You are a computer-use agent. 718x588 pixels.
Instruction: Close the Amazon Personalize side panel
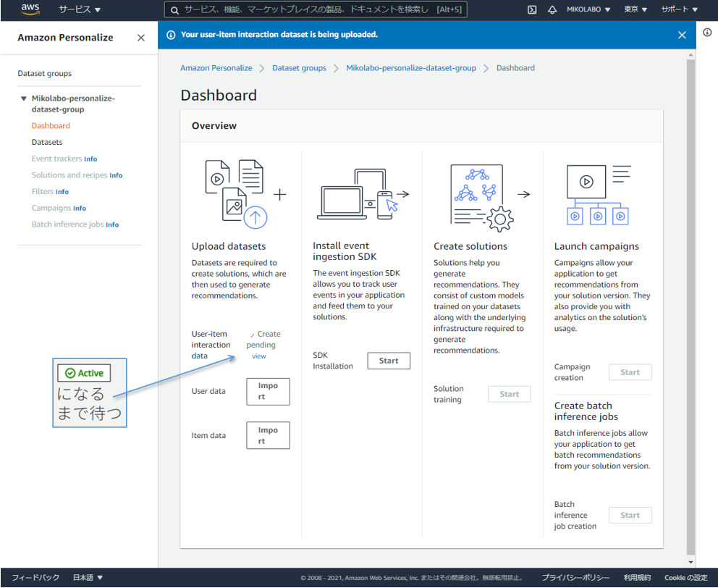141,38
